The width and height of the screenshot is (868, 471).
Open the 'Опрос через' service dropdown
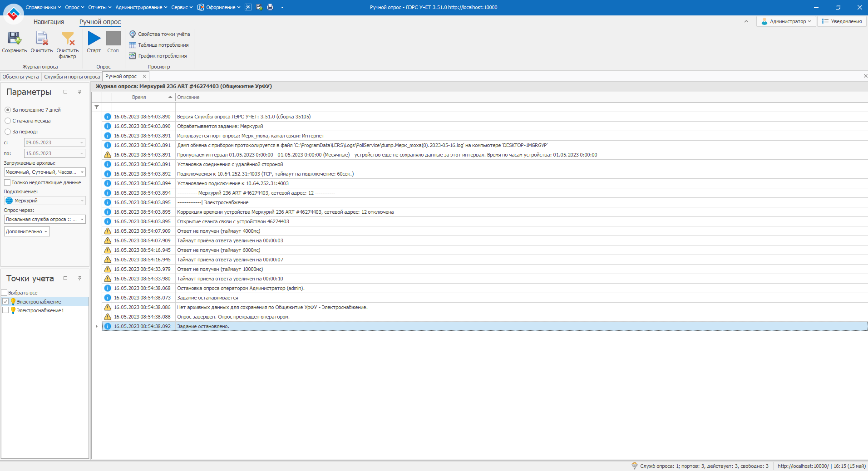82,219
